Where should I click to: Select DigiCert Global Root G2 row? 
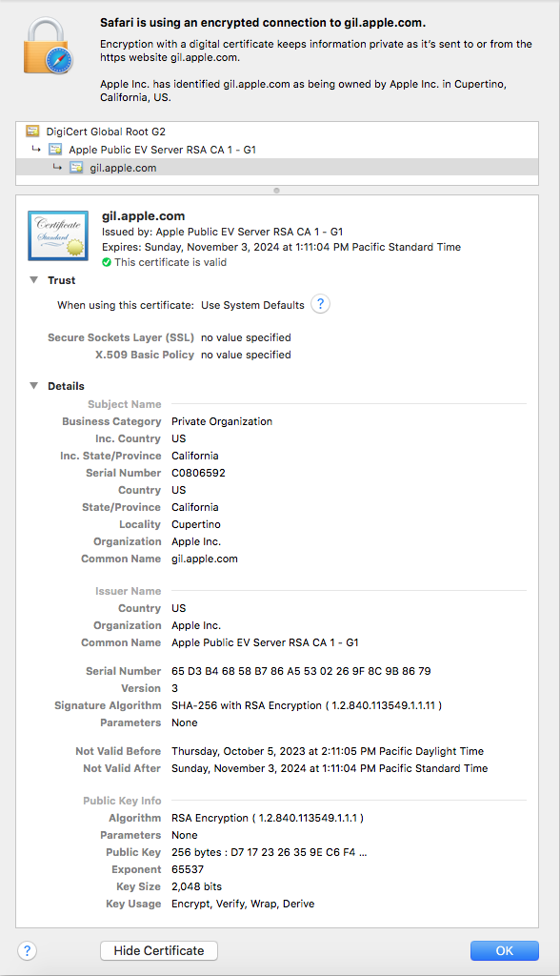click(277, 132)
